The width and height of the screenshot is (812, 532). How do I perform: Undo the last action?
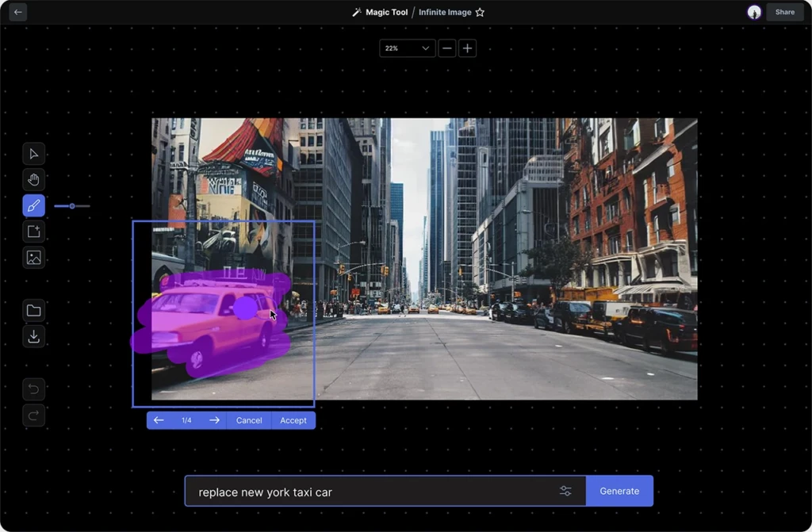tap(33, 389)
